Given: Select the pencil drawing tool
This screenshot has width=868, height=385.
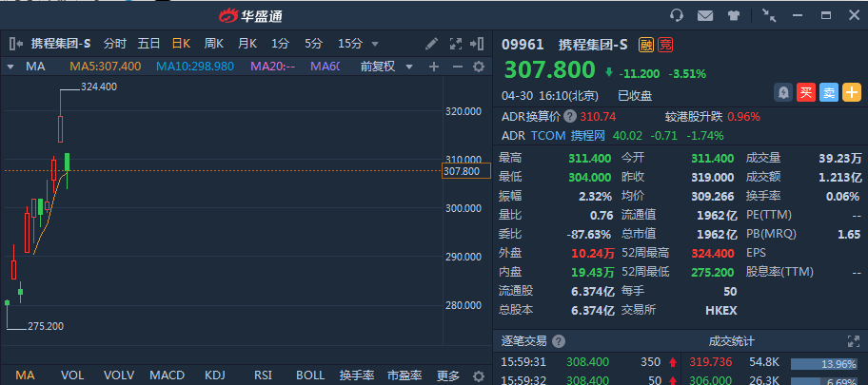Looking at the screenshot, I should [x=431, y=44].
